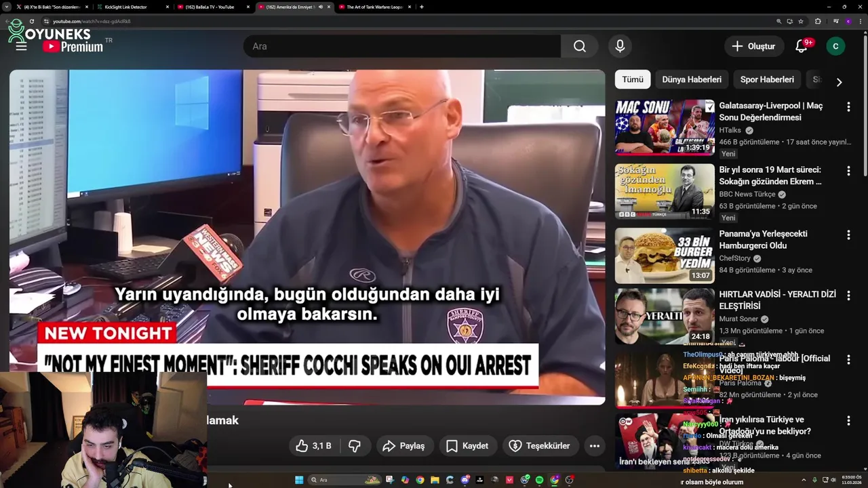Image resolution: width=868 pixels, height=488 pixels.
Task: Open Murat Soner channel link
Action: 738,319
